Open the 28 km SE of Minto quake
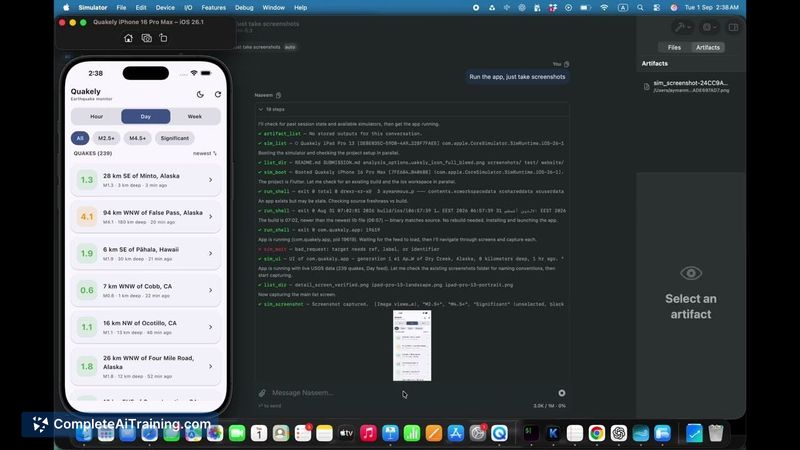Viewport: 800px width, 450px height. pyautogui.click(x=145, y=180)
